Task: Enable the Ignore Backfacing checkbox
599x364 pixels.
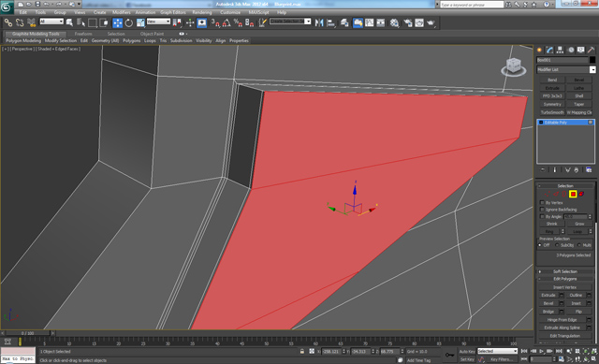Action: pyautogui.click(x=542, y=210)
